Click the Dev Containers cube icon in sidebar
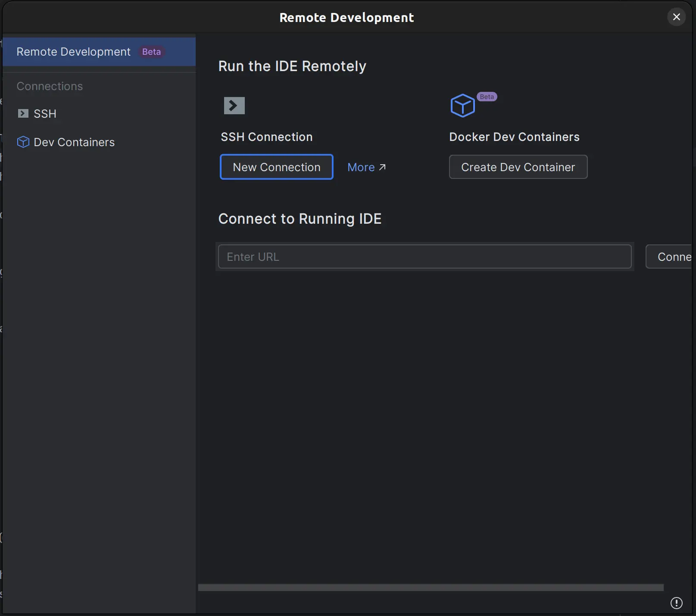 pos(23,142)
